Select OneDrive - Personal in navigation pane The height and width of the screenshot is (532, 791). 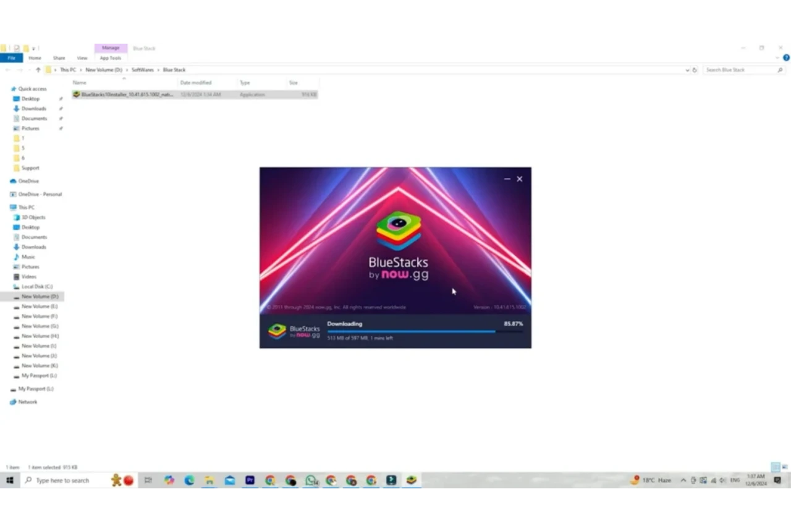tap(40, 194)
